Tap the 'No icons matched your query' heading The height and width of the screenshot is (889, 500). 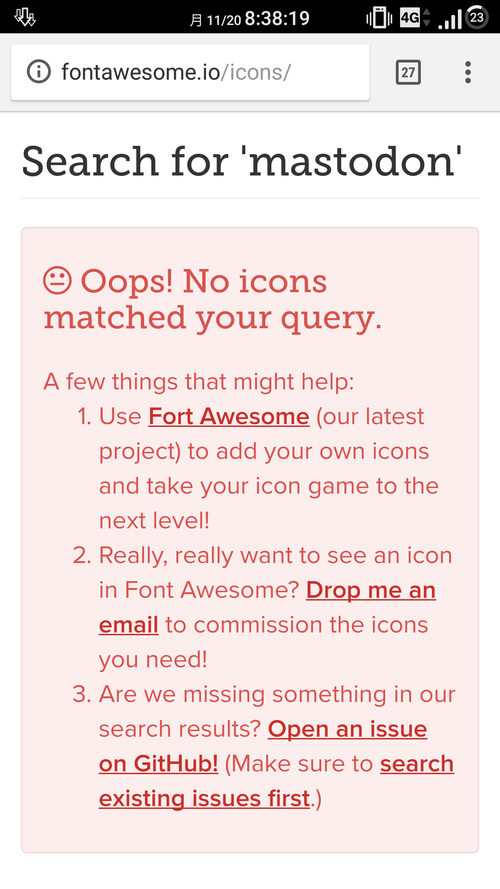(213, 299)
